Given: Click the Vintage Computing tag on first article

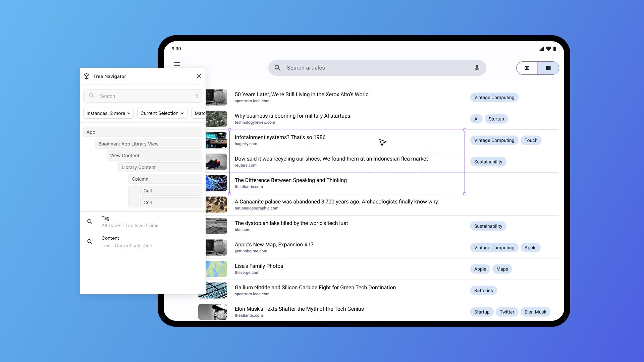Looking at the screenshot, I should pos(494,98).
